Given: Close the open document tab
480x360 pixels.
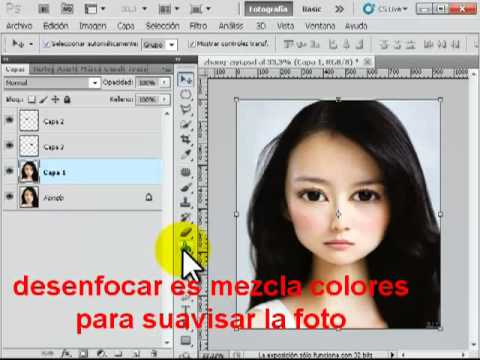Looking at the screenshot, I should coord(367,61).
